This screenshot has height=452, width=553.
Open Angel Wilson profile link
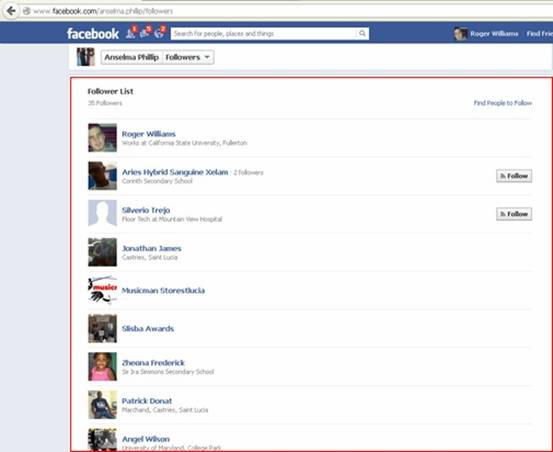click(146, 439)
